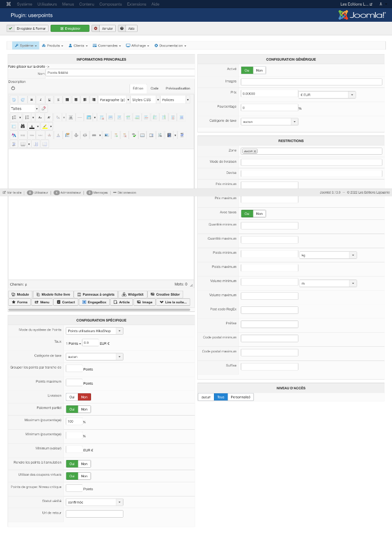Toggle strikethrough formatting in the editor

[58, 100]
